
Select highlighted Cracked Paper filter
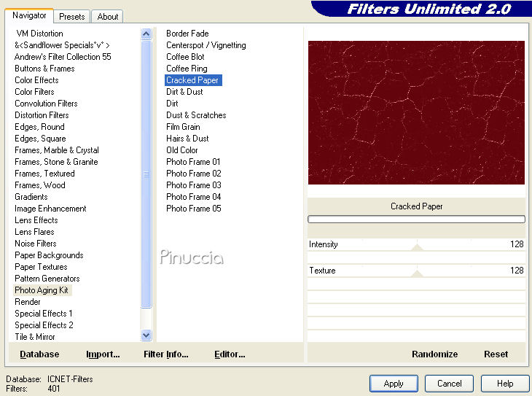coord(193,80)
